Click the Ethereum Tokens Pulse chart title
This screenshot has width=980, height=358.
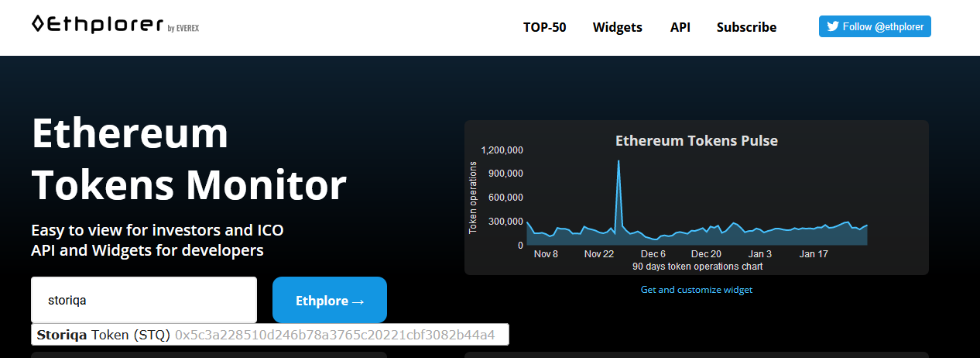click(697, 140)
